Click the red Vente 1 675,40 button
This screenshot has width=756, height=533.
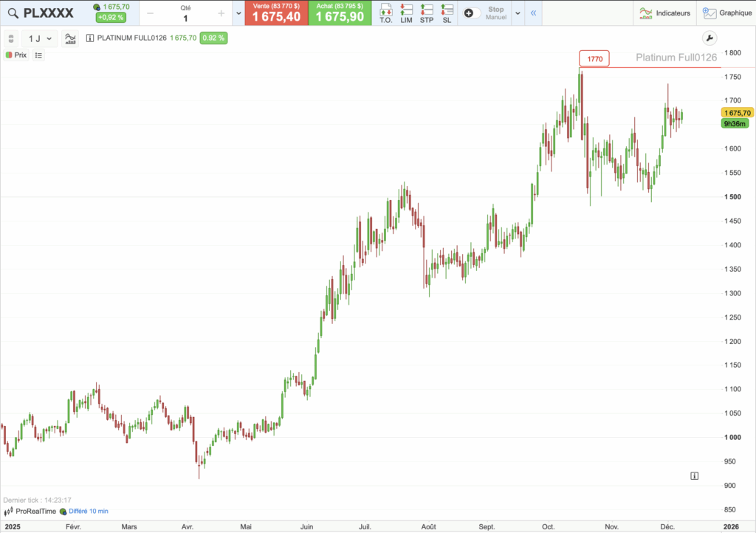click(276, 13)
